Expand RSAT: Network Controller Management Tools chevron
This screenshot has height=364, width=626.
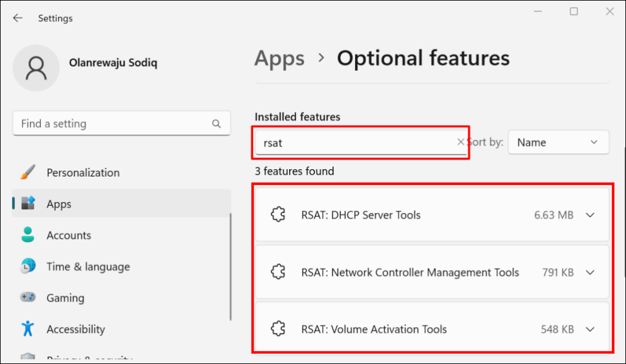coord(590,272)
